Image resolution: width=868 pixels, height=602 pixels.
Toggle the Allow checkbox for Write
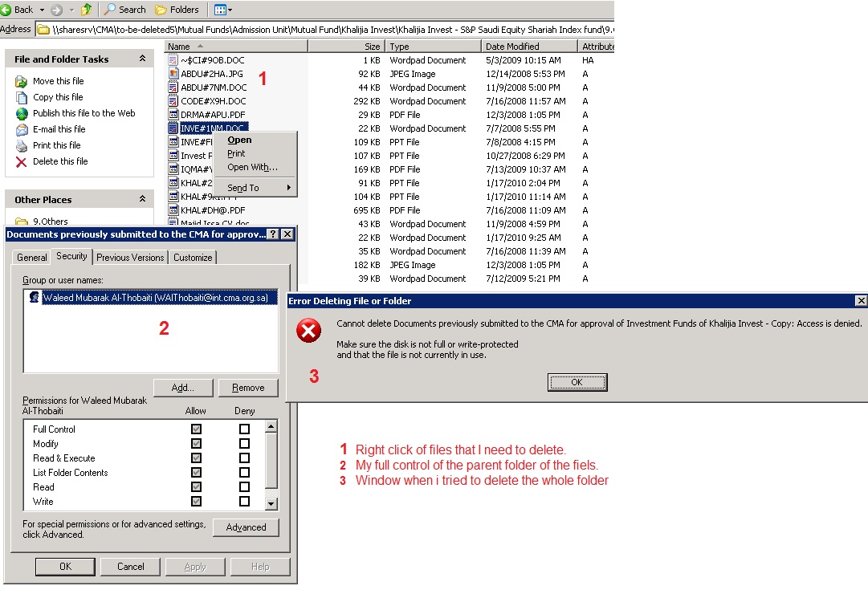point(196,501)
